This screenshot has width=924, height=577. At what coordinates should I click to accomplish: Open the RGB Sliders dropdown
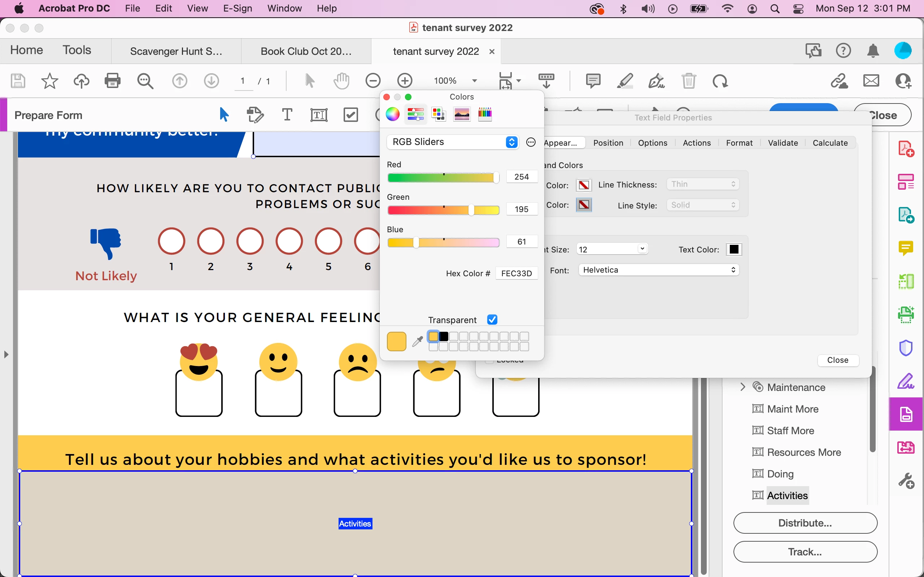point(453,142)
